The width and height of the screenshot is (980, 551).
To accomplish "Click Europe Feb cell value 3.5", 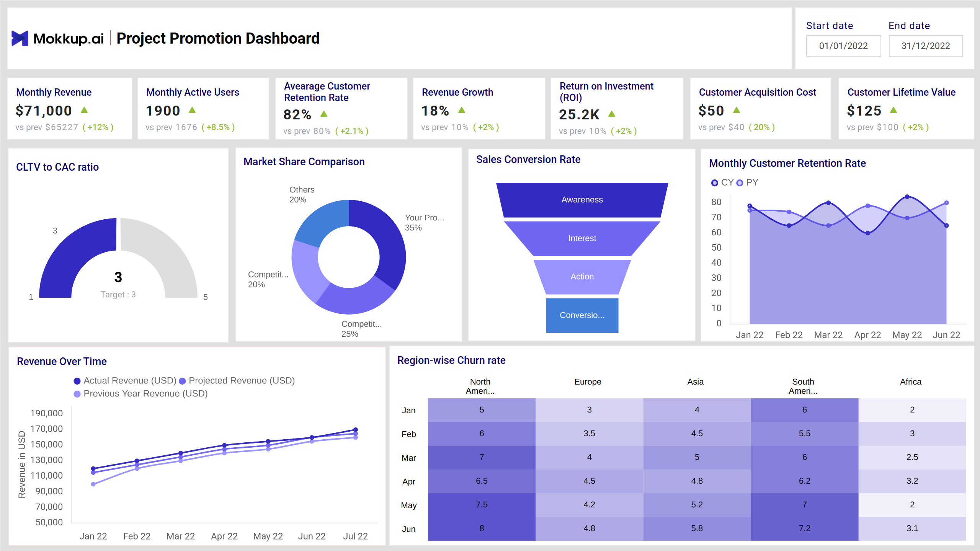I will (589, 434).
